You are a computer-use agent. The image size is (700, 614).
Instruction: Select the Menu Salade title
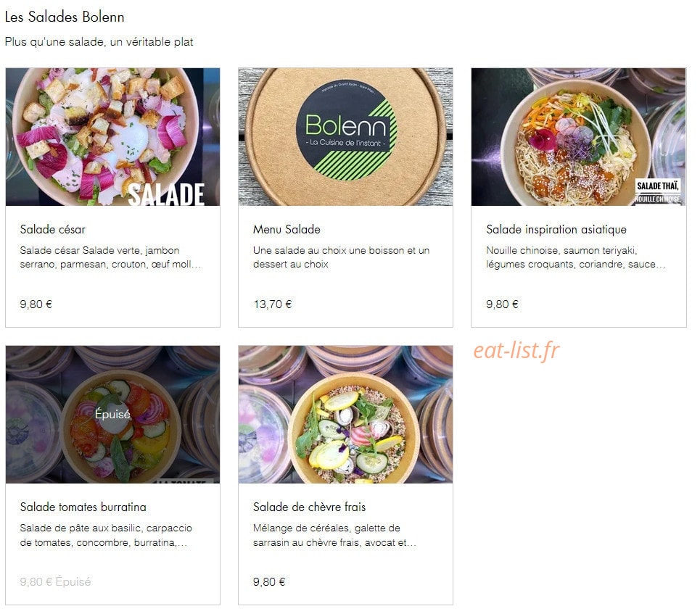[x=287, y=229]
